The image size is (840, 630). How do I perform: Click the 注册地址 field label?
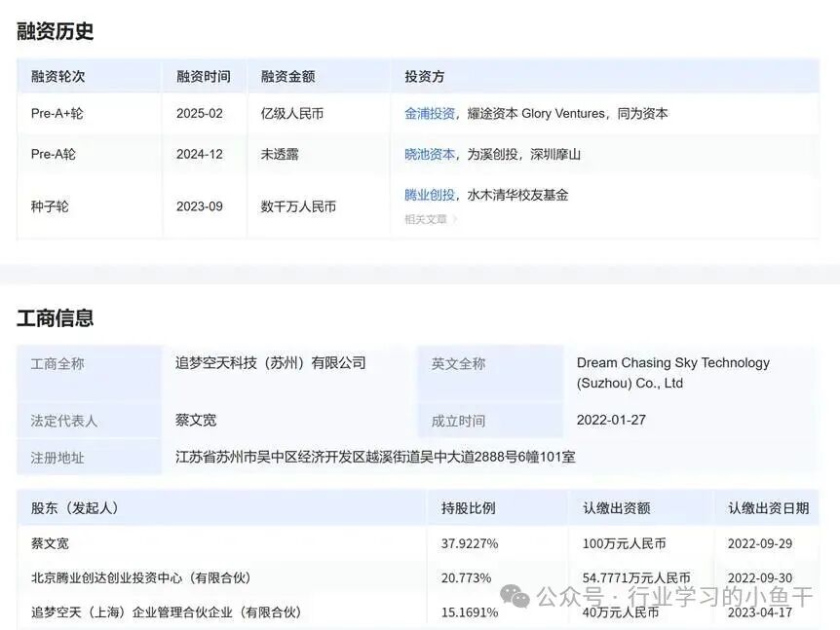point(57,458)
